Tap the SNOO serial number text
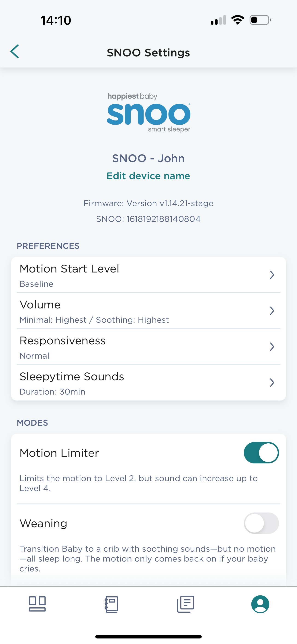297x644 pixels. coord(148,219)
